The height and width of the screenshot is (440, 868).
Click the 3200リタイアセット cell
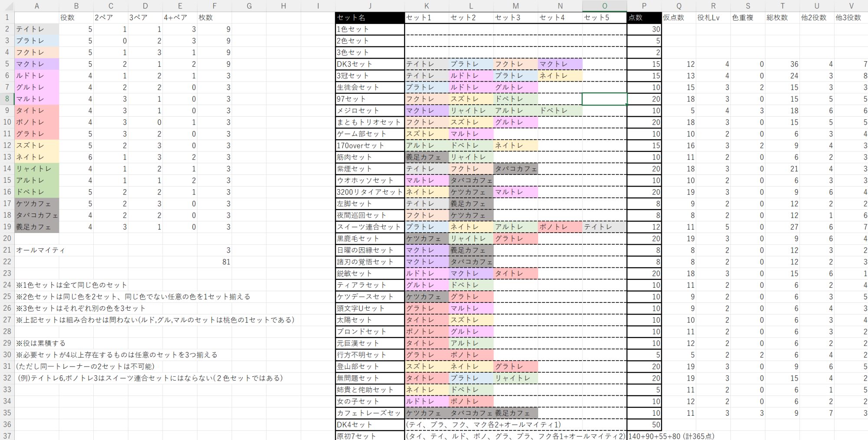370,192
